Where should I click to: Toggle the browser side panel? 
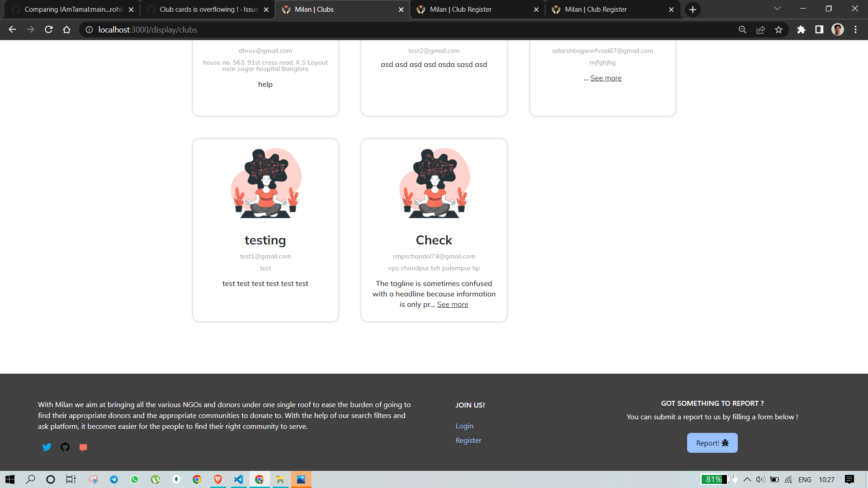point(819,30)
